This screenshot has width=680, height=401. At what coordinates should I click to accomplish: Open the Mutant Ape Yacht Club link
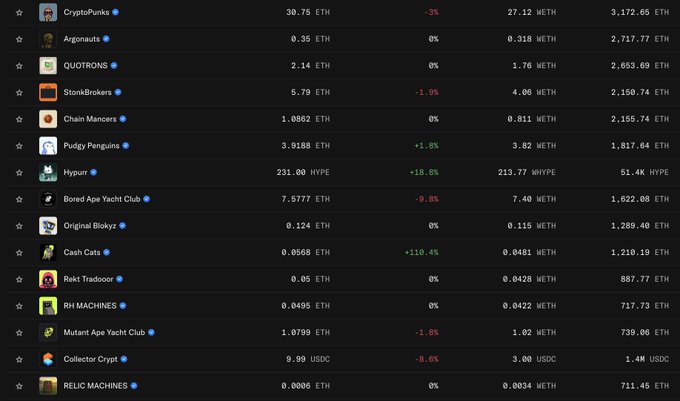pyautogui.click(x=104, y=333)
